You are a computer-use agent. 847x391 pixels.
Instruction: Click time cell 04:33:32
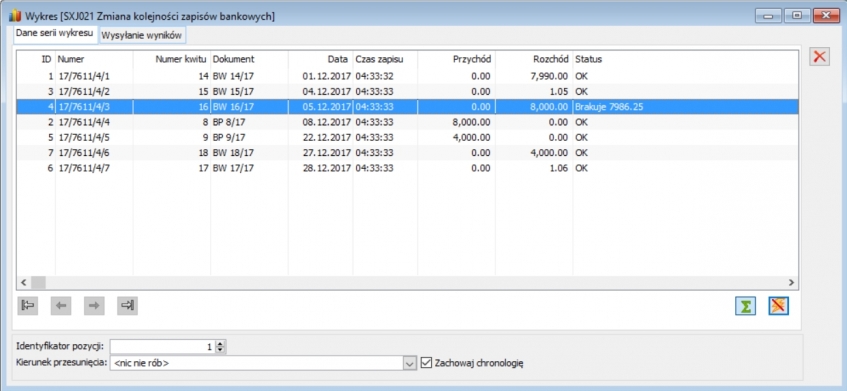tap(374, 76)
